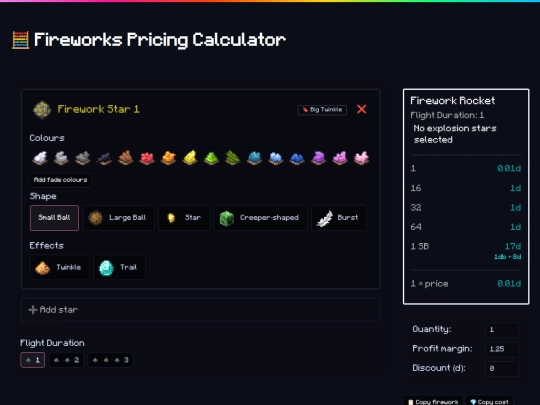Copy firework button at bottom

pyautogui.click(x=433, y=402)
